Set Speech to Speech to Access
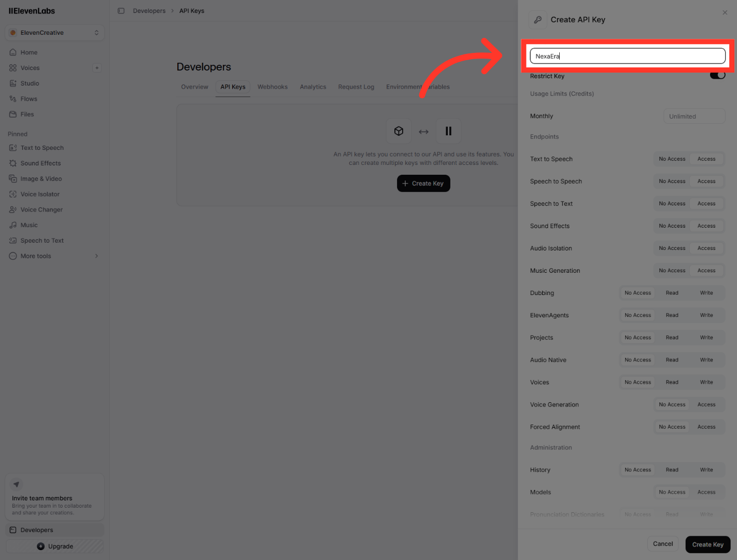737x560 pixels. [x=706, y=181]
